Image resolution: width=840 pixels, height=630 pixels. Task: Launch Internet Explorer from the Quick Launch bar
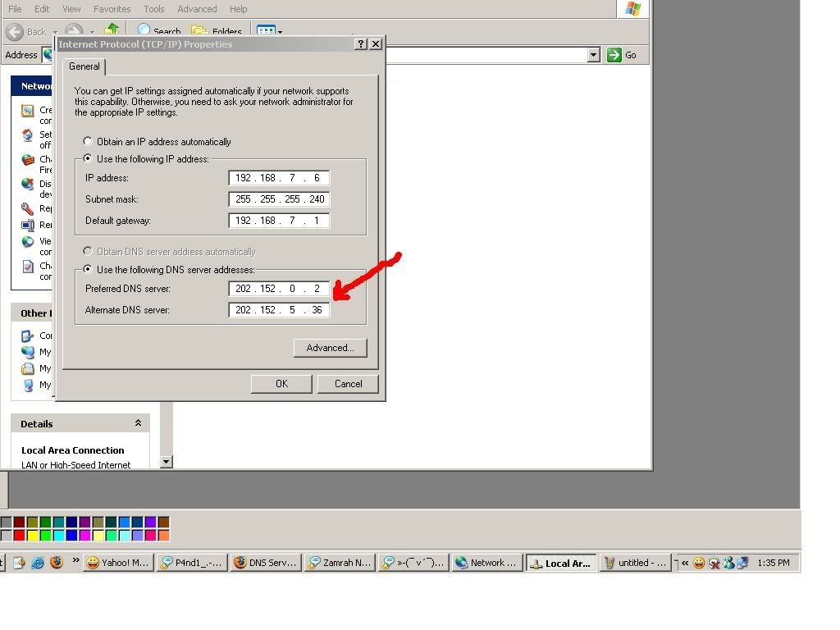pos(38,563)
